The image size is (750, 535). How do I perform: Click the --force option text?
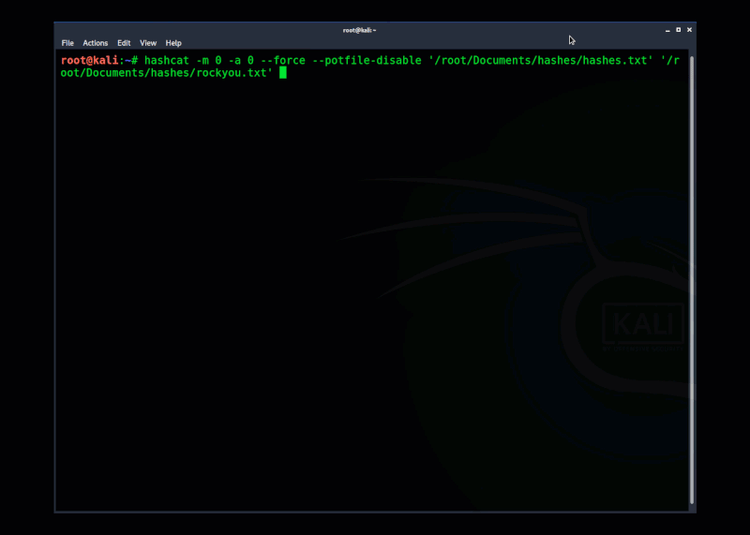coord(283,60)
